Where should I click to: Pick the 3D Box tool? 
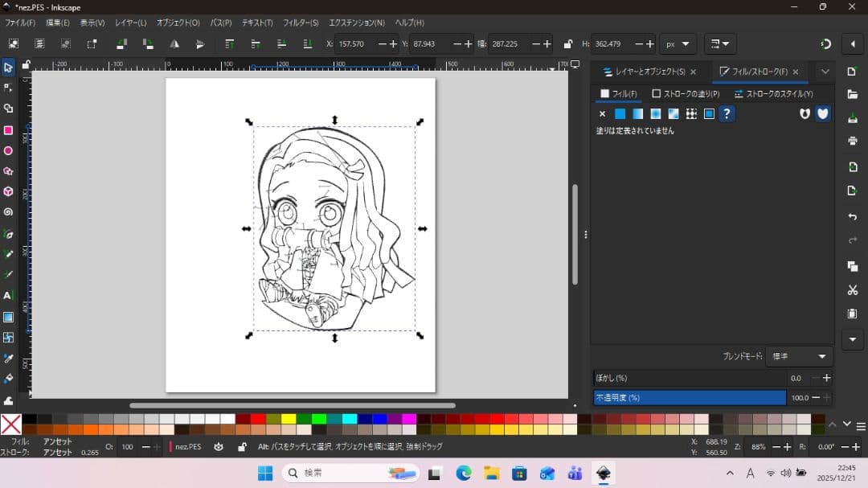click(x=8, y=191)
